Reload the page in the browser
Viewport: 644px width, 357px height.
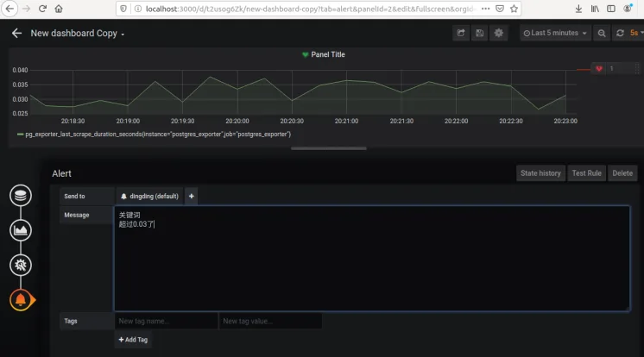click(x=42, y=9)
